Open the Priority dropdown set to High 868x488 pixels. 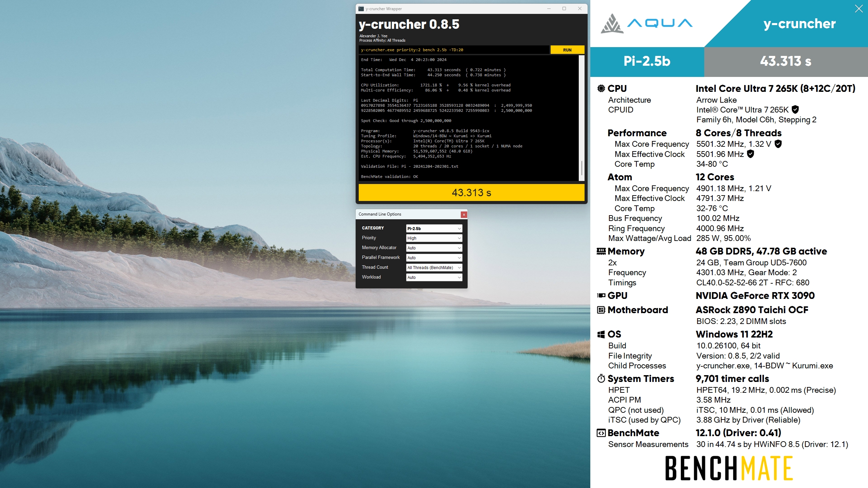coord(434,238)
